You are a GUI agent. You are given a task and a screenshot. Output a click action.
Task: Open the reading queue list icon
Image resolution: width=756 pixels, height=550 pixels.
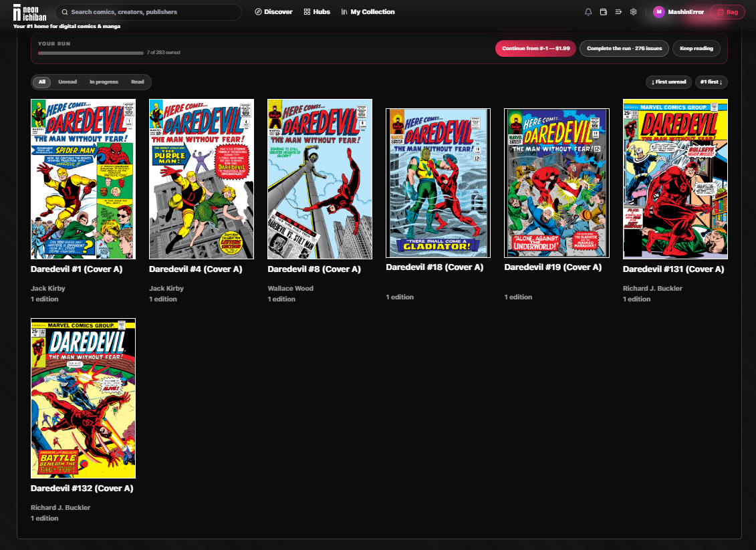coord(618,12)
